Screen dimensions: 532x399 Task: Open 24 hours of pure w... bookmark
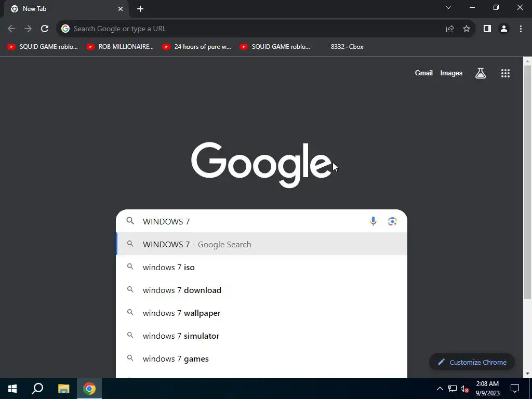click(197, 47)
